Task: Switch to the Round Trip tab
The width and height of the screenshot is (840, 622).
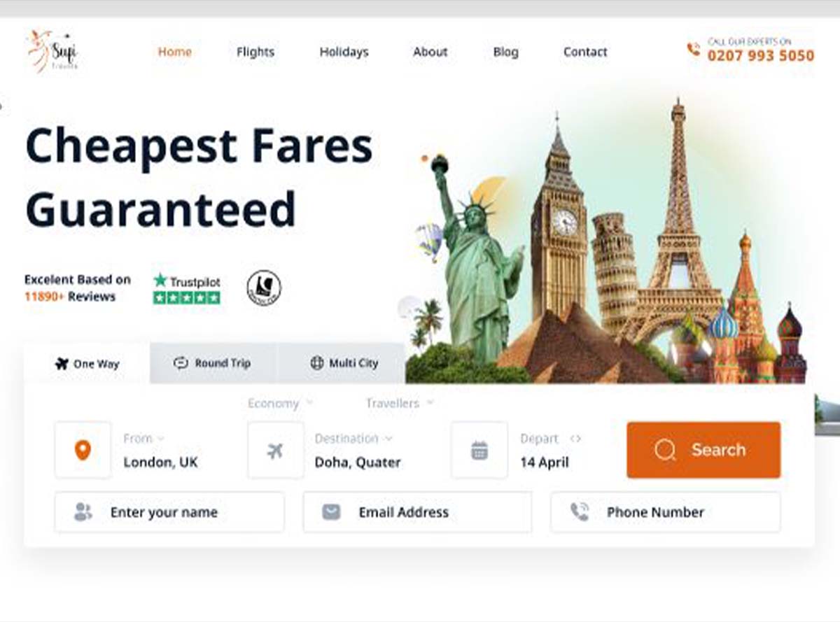Action: coord(213,363)
